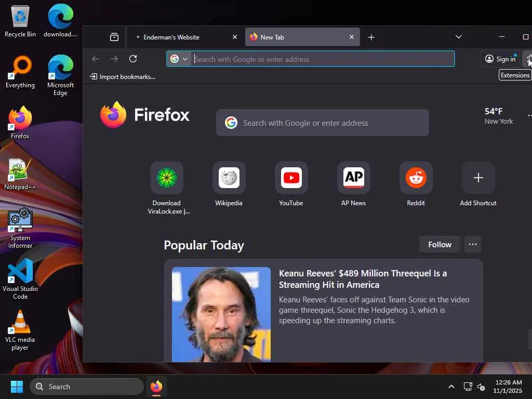Viewport: 532px width, 399px height.
Task: Click the Firefox taskbar icon
Action: tap(156, 387)
